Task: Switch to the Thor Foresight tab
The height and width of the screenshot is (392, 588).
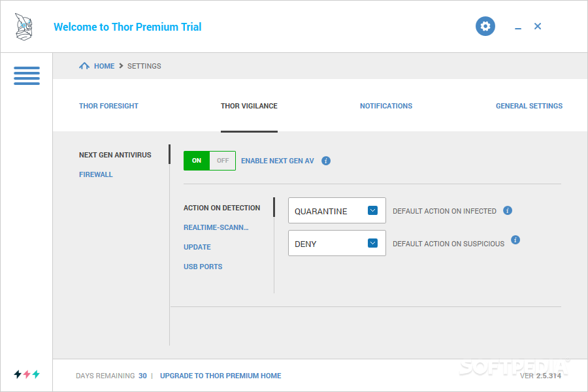Action: pos(108,106)
